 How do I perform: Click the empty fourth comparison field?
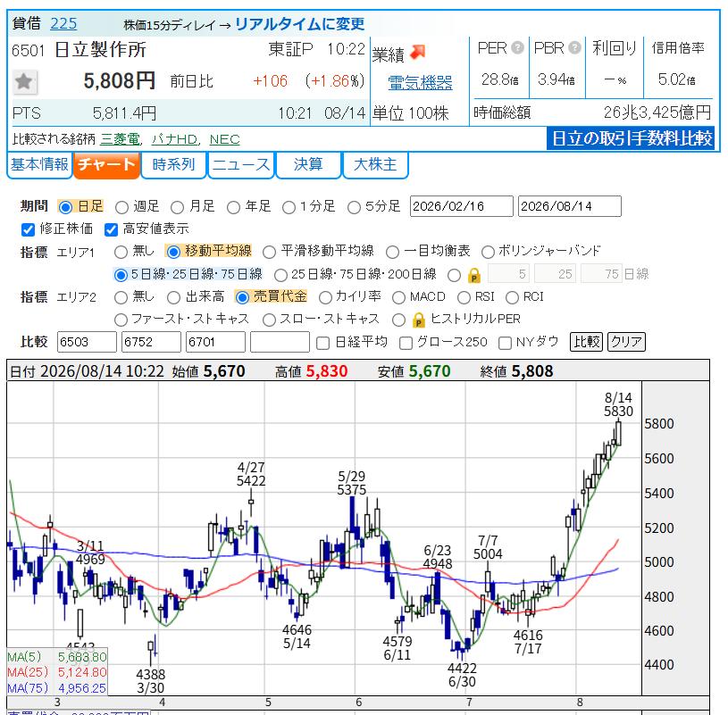point(280,343)
